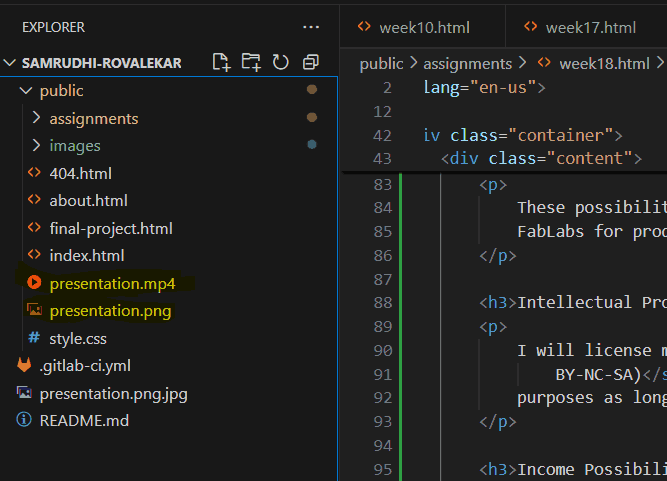This screenshot has width=667, height=481.
Task: Open Explorer views and more actions menu
Action: click(x=311, y=27)
